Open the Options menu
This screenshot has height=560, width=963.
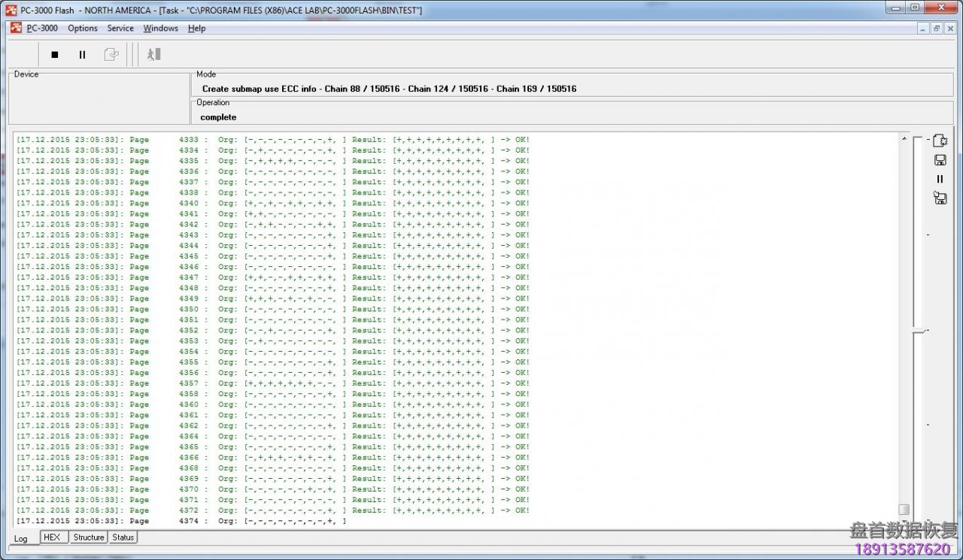pyautogui.click(x=83, y=29)
